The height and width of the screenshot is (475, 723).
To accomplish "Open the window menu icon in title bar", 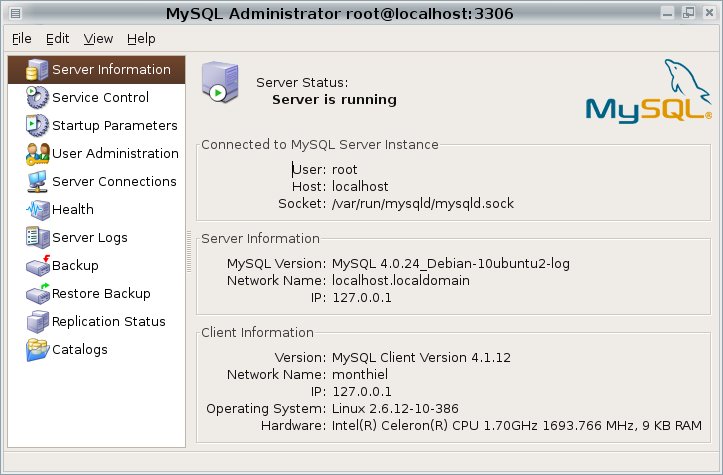I will point(15,13).
